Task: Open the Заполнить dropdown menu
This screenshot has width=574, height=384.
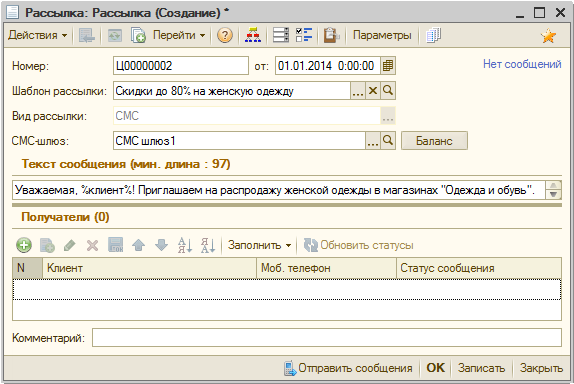Action: [x=259, y=245]
